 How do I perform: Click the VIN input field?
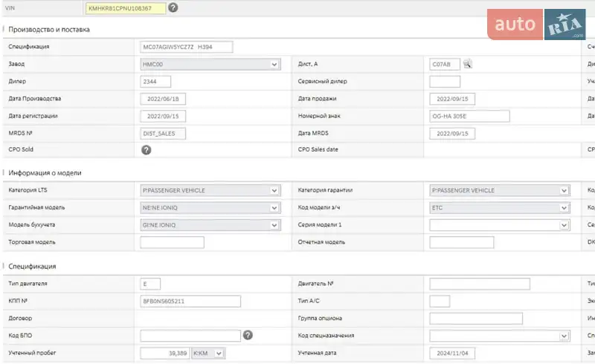pos(126,8)
